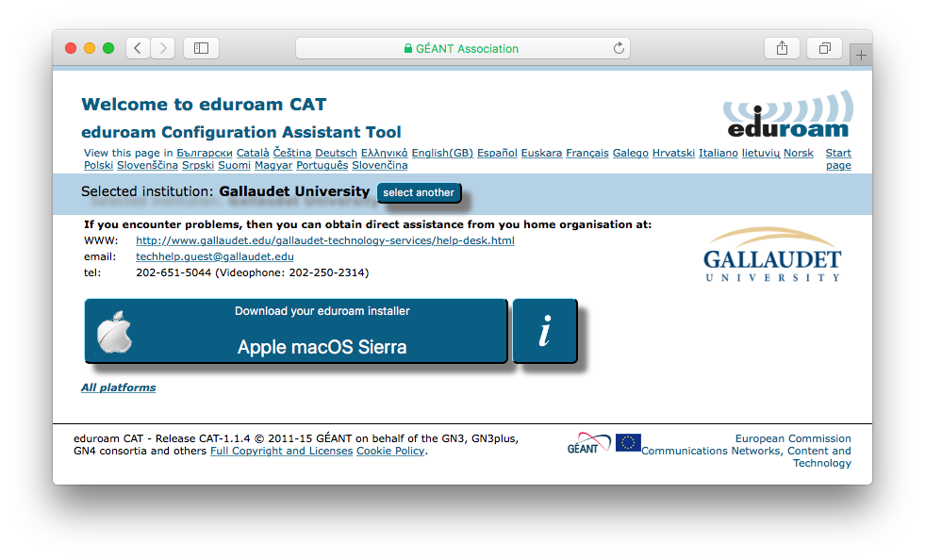Open the Cookie Policy link
This screenshot has width=925, height=560.
(390, 451)
